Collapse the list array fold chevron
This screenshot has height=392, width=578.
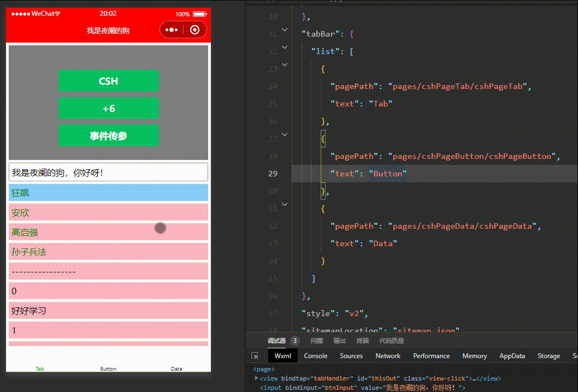(285, 47)
